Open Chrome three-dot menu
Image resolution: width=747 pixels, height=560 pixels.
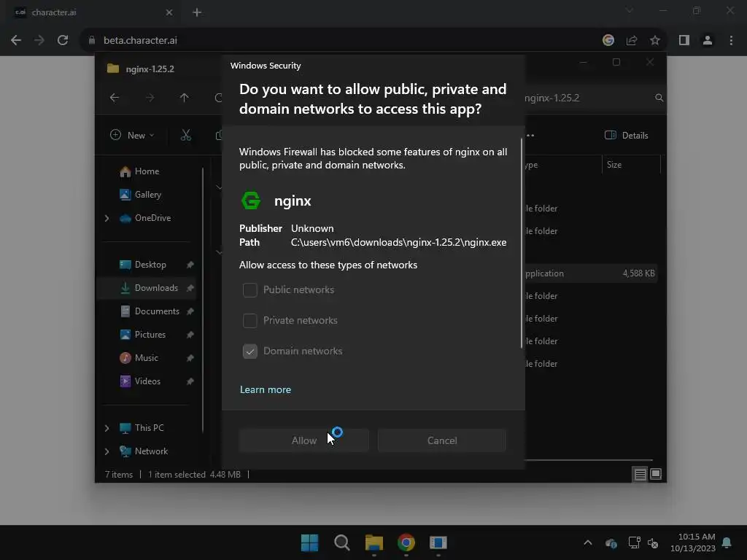tap(731, 41)
